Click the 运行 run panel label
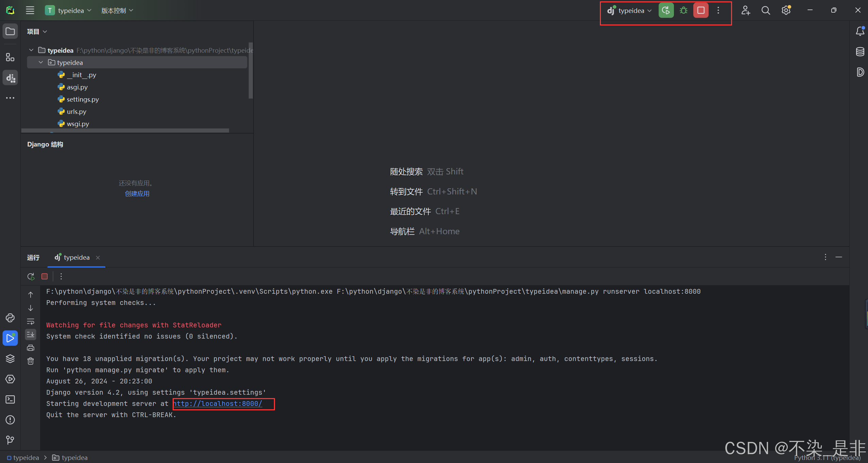The height and width of the screenshot is (463, 868). pyautogui.click(x=33, y=258)
